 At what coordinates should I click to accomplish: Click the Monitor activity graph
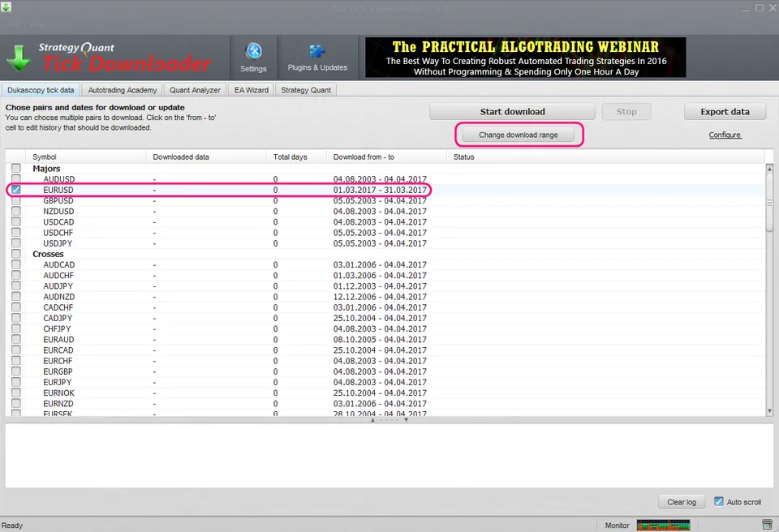[x=663, y=525]
